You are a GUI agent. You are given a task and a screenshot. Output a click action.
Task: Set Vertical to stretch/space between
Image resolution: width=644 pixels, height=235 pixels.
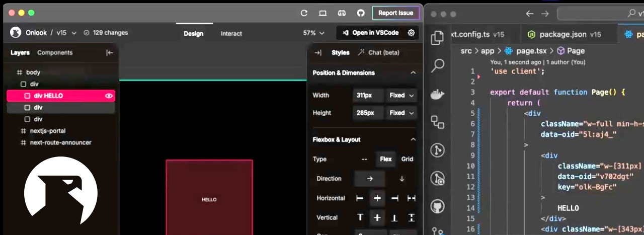[411, 217]
